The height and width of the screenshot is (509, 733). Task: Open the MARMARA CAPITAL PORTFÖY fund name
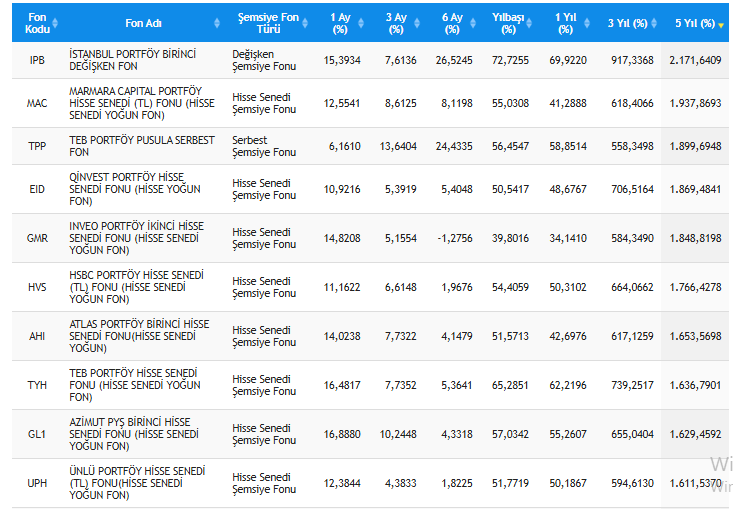[141, 102]
